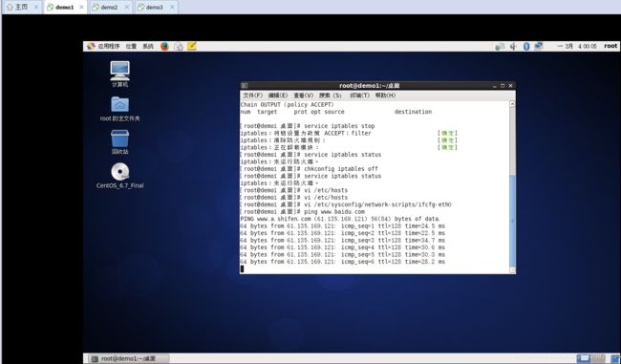Click the root user menu in panel
The image size is (621, 364).
pos(610,46)
